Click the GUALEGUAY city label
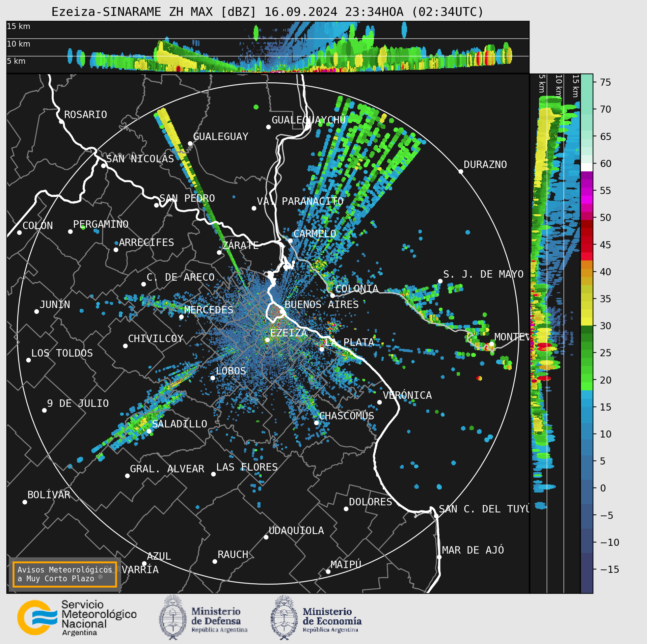This screenshot has height=644, width=647. click(x=221, y=136)
